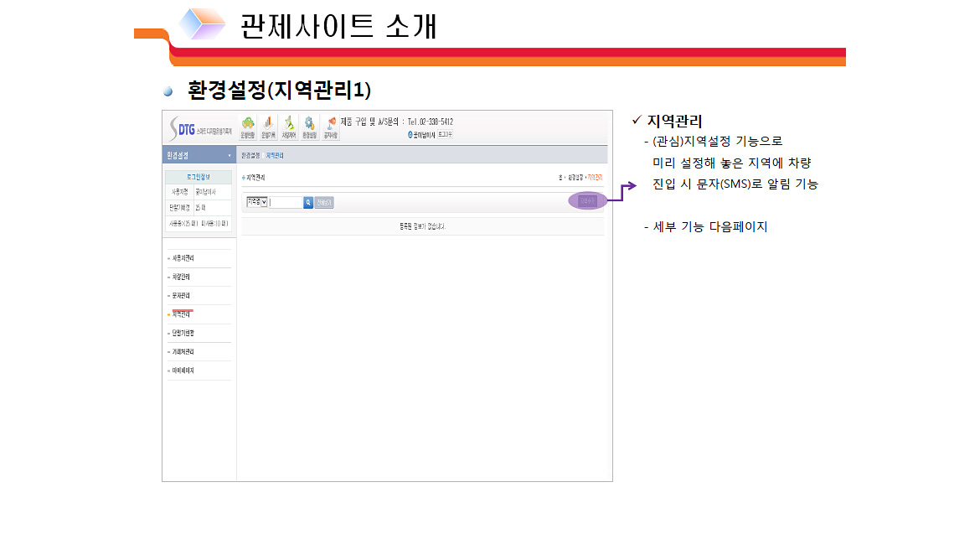Open 사용자관리 in the left menu

(183, 258)
